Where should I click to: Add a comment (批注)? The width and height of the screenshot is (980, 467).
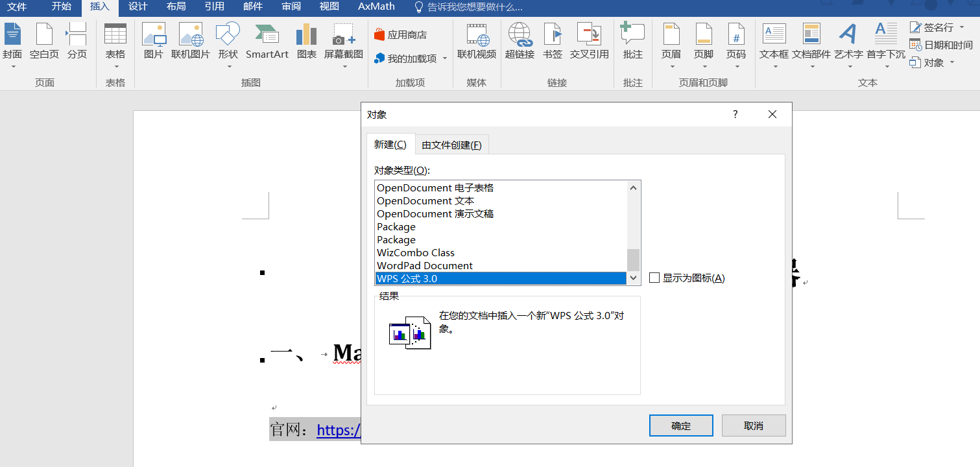pyautogui.click(x=633, y=42)
